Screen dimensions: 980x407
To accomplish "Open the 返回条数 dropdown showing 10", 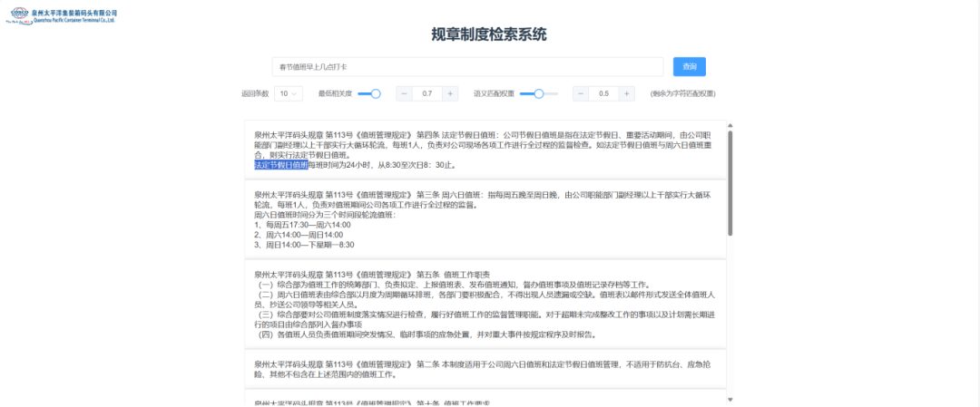I will [x=289, y=93].
